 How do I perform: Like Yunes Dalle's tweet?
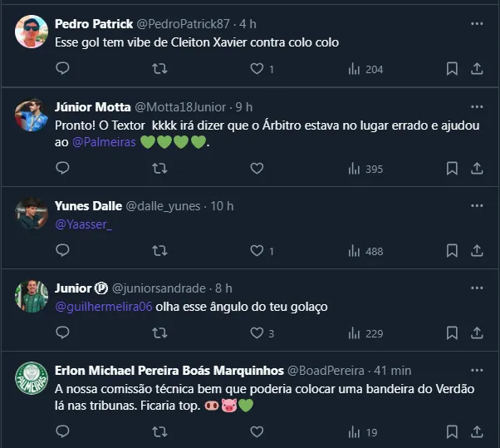(x=257, y=251)
